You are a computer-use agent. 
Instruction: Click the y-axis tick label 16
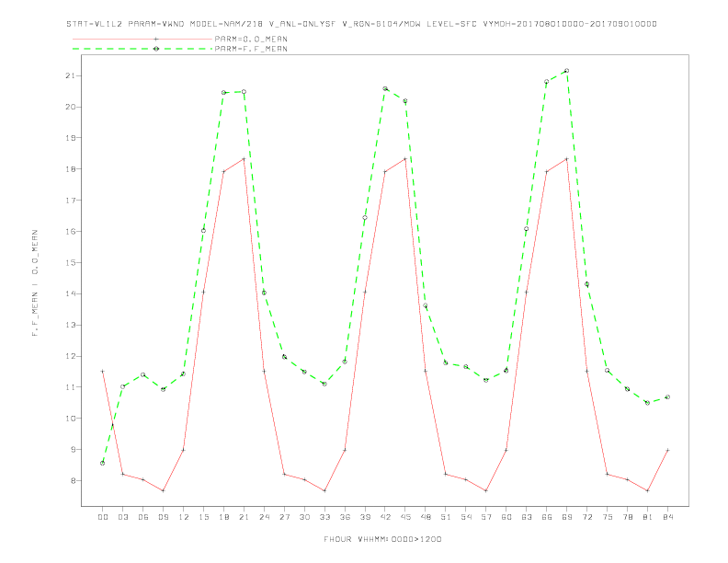click(x=71, y=231)
